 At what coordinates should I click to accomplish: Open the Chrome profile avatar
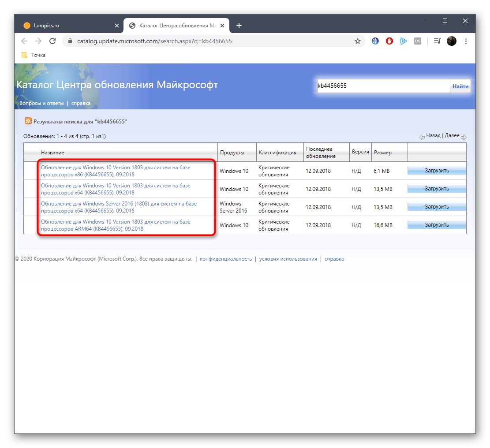[451, 41]
